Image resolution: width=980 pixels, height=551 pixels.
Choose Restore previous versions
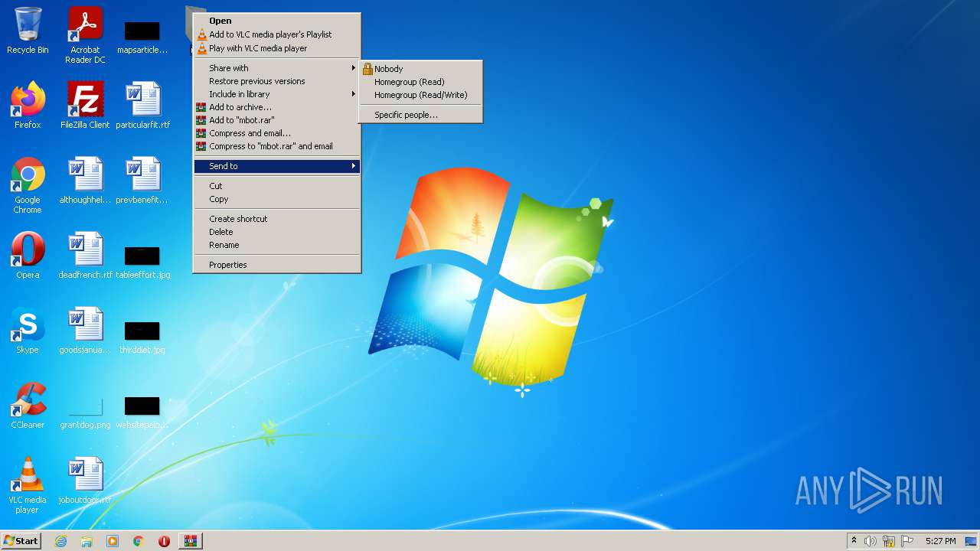point(277,81)
